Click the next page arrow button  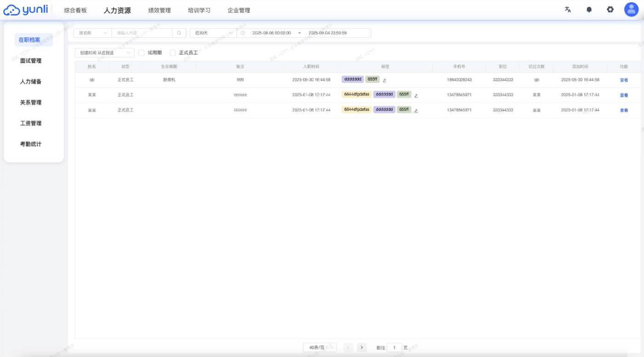coord(362,347)
